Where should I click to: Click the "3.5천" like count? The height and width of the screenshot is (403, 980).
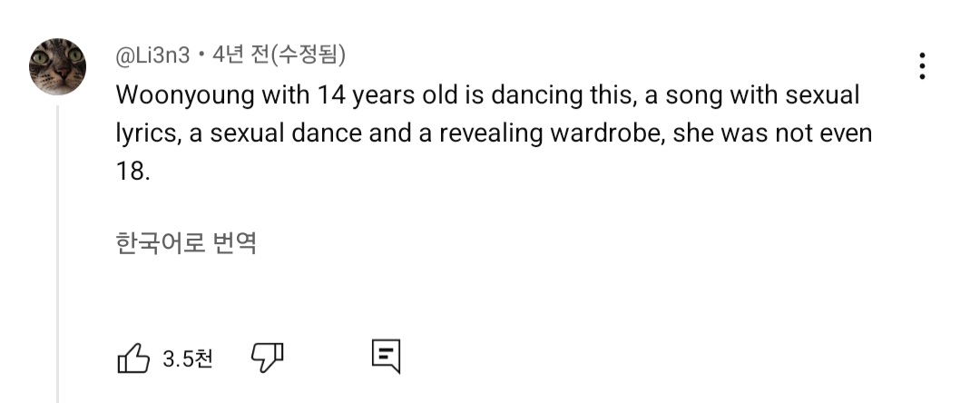(x=187, y=359)
